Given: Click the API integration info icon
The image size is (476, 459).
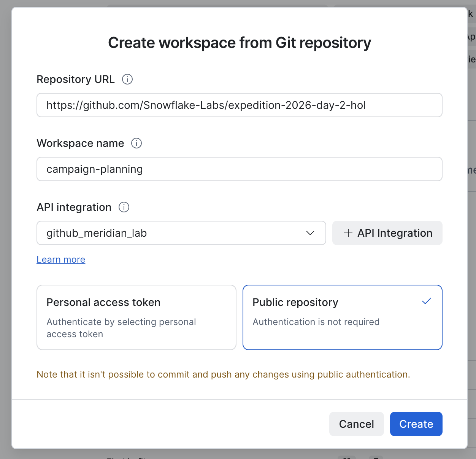Looking at the screenshot, I should (124, 207).
